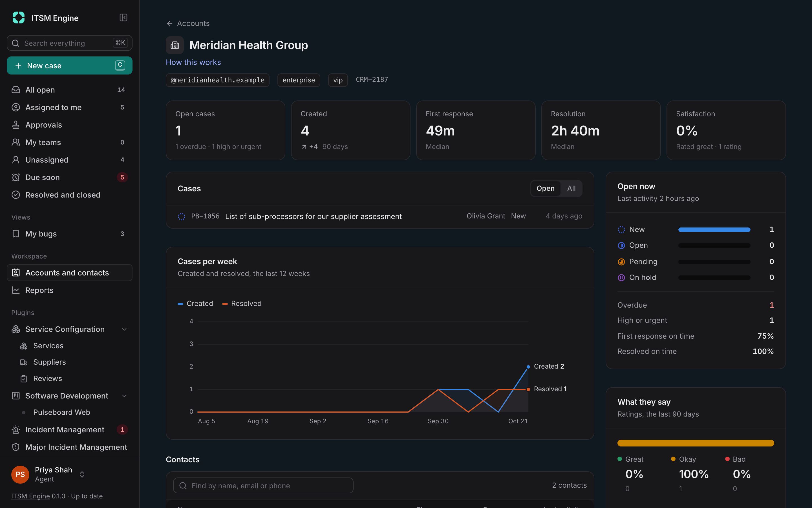
Task: Click the My teams people icon
Action: (x=16, y=142)
